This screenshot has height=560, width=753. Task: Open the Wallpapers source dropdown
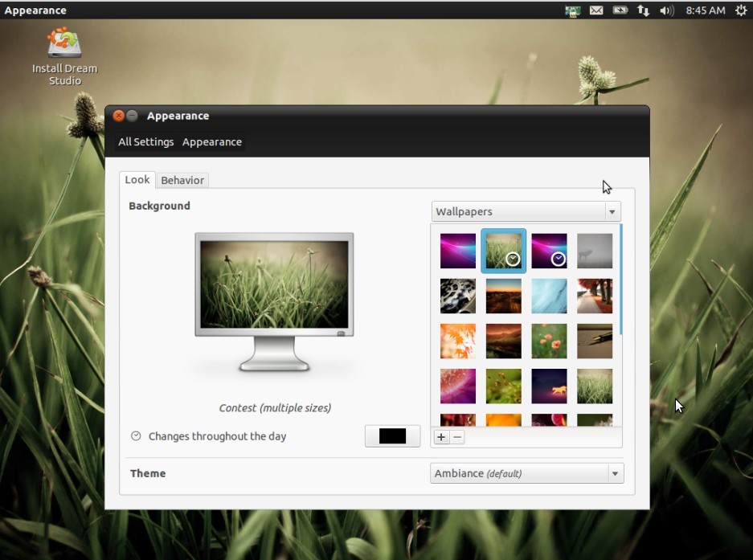526,211
